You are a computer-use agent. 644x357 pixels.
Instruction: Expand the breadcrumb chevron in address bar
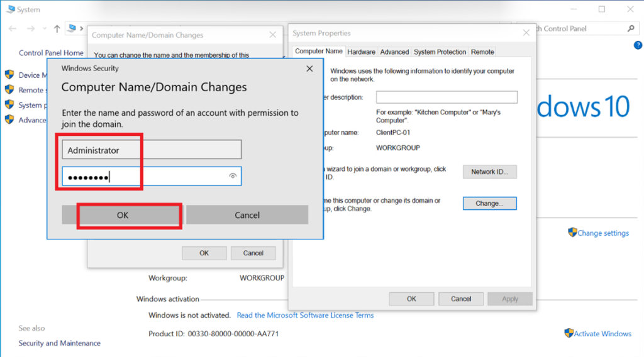[x=82, y=29]
